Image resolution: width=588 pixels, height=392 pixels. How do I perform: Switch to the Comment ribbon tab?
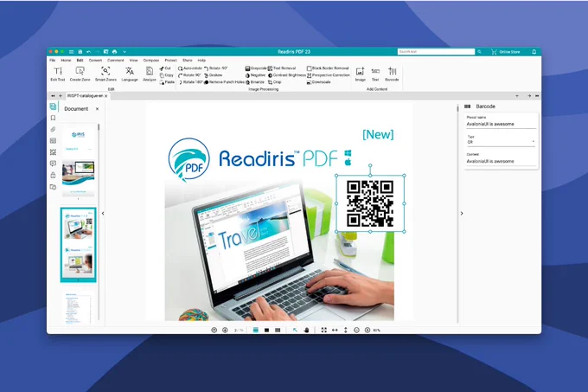pos(116,60)
